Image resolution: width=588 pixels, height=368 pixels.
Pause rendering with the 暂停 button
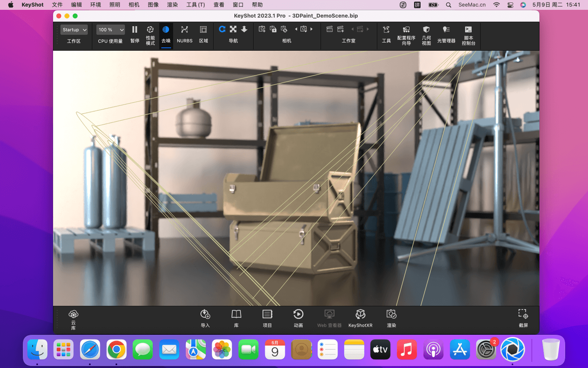pos(135,34)
